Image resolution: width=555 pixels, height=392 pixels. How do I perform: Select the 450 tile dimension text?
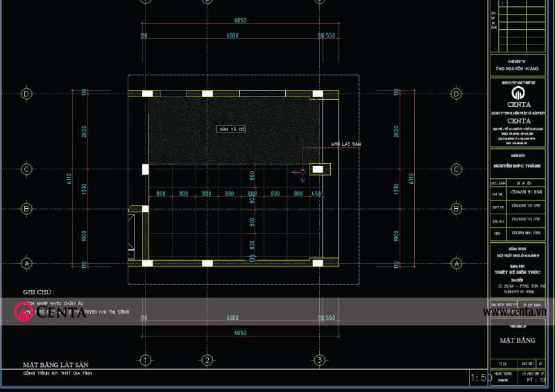316,194
